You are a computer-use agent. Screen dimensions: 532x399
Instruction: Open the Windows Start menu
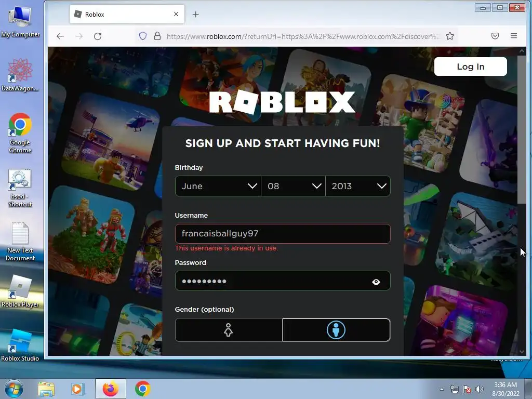[x=14, y=389]
